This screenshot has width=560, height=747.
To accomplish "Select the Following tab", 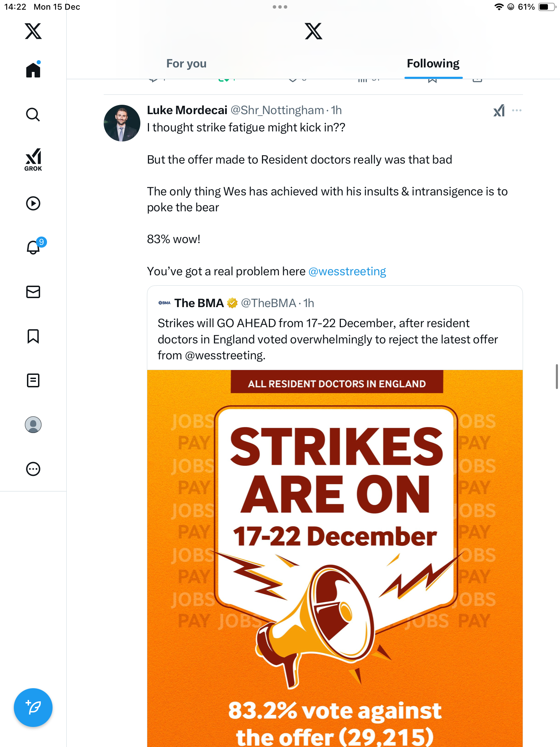I will point(433,64).
